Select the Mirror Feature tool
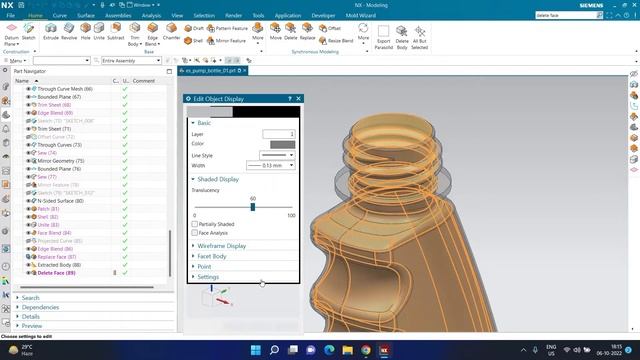This screenshot has width=640, height=360. [226, 41]
